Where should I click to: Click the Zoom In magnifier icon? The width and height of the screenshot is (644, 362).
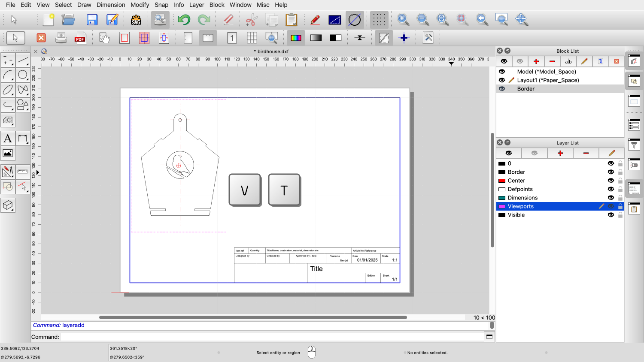(403, 19)
